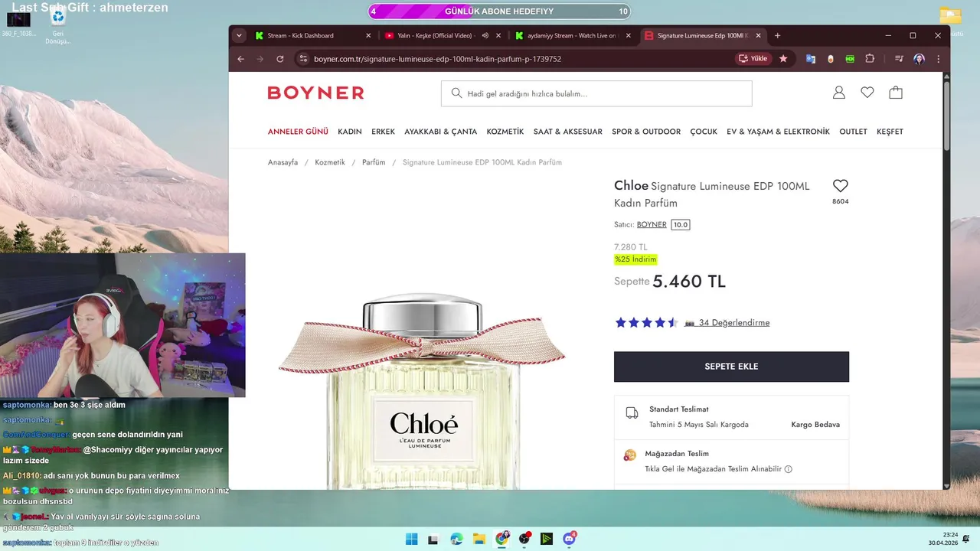Open the BOYNER seller link
Viewport: 980px width, 551px height.
point(652,225)
